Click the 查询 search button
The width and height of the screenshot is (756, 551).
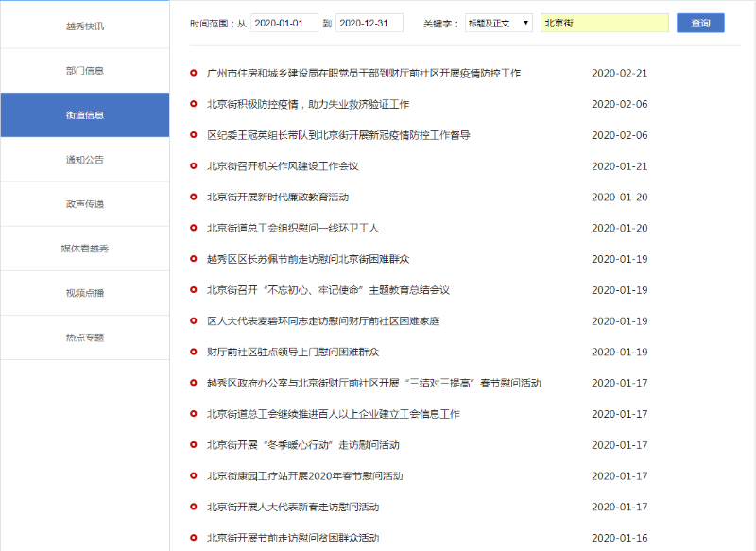pyautogui.click(x=700, y=23)
